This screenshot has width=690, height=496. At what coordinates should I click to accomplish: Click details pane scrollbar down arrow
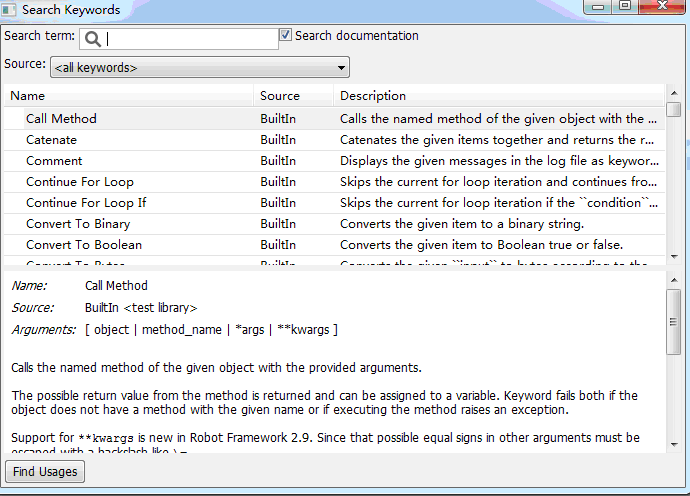tap(673, 444)
